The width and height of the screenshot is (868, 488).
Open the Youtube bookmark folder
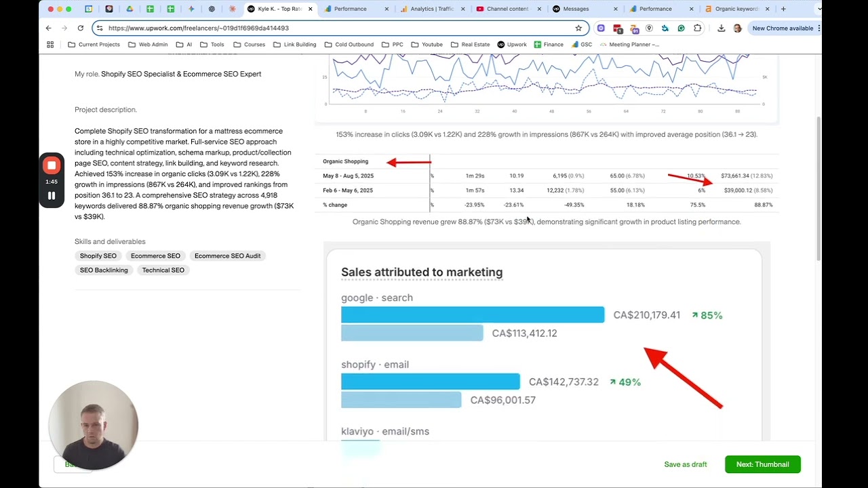(427, 44)
